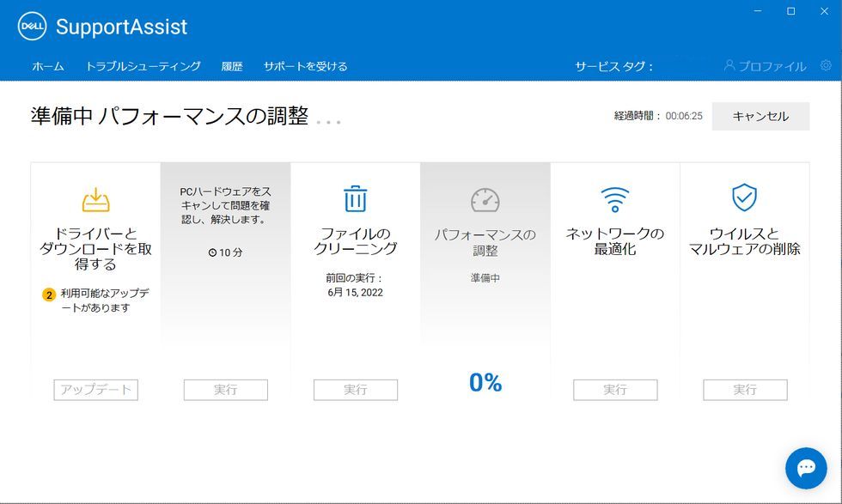Click 実行 under ネットワークの最適化
The width and height of the screenshot is (842, 504).
point(615,390)
